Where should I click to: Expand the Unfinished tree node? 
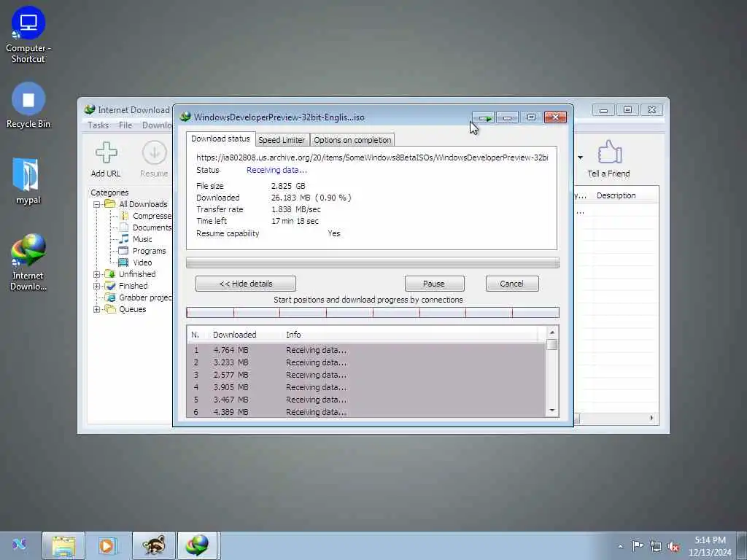[x=97, y=274]
